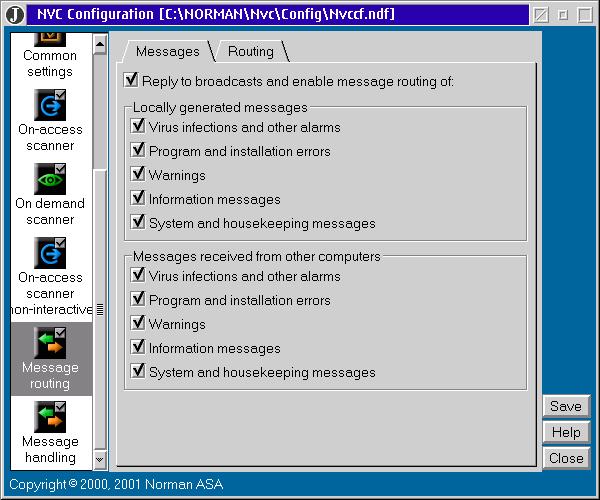Toggle local System and housekeeping messages

pos(138,222)
